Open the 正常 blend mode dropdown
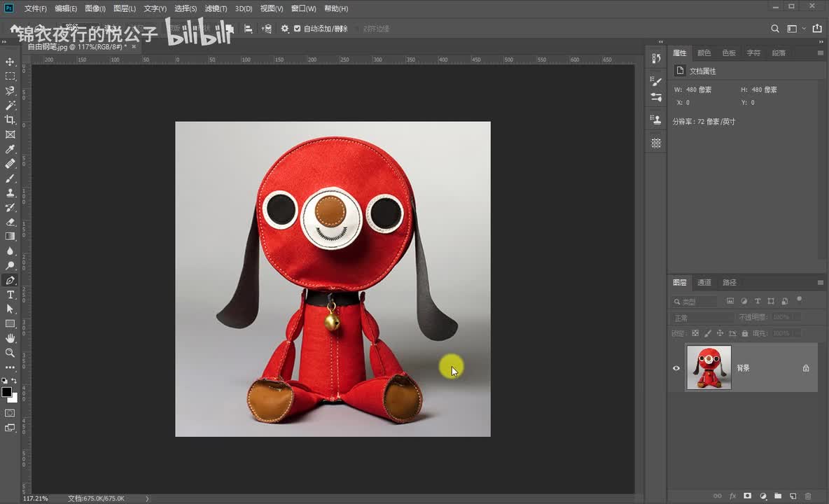This screenshot has width=829, height=504. pos(703,318)
